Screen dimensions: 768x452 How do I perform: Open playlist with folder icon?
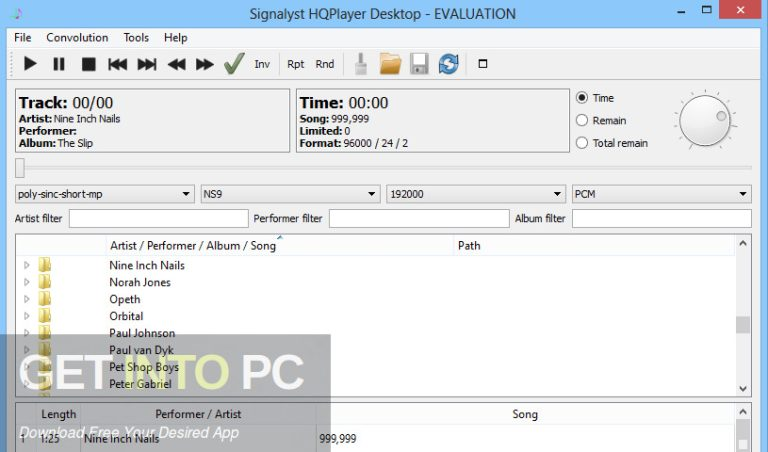(x=390, y=64)
